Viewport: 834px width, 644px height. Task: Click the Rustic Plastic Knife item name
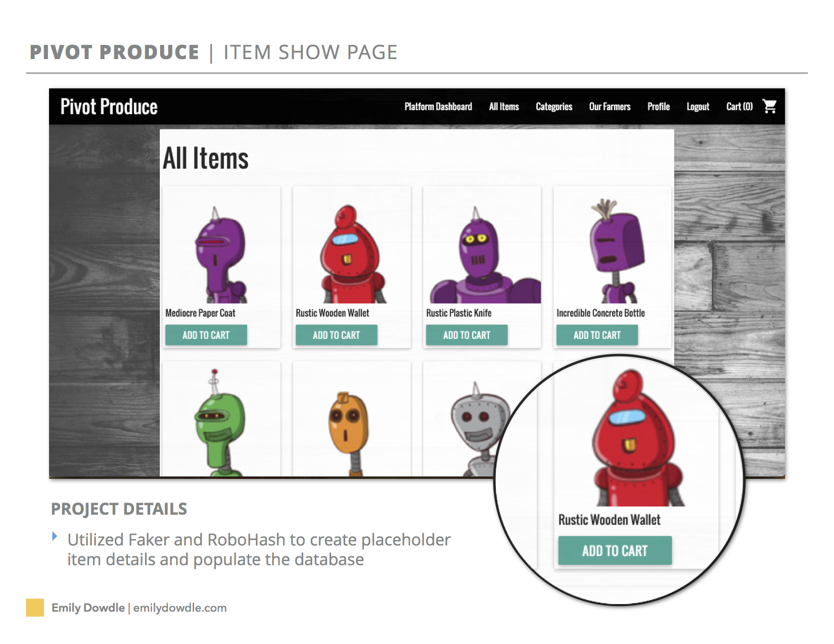coord(459,313)
